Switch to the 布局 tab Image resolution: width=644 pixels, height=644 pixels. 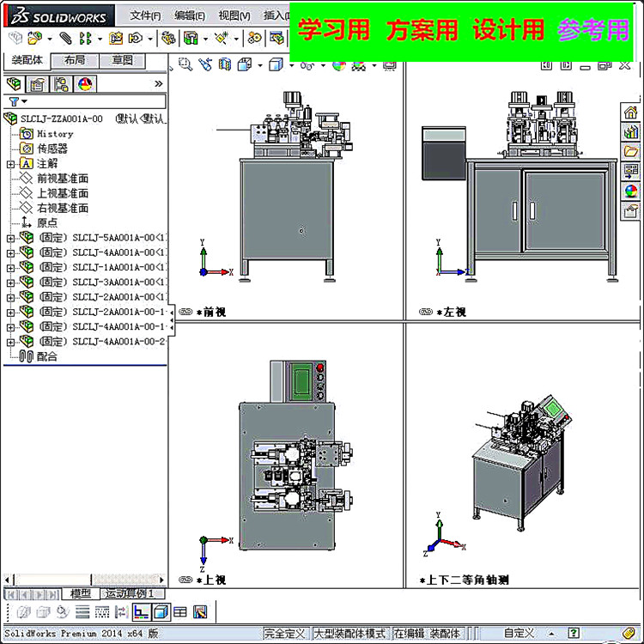75,60
